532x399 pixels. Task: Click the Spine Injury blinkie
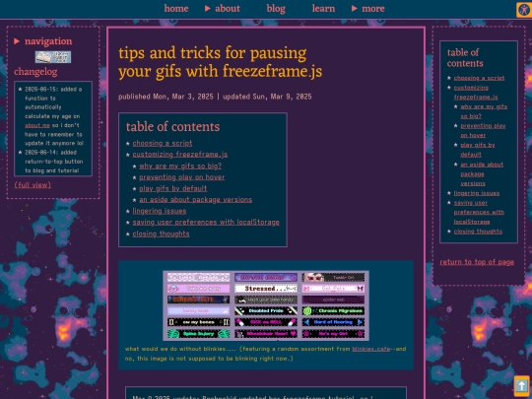tap(198, 334)
